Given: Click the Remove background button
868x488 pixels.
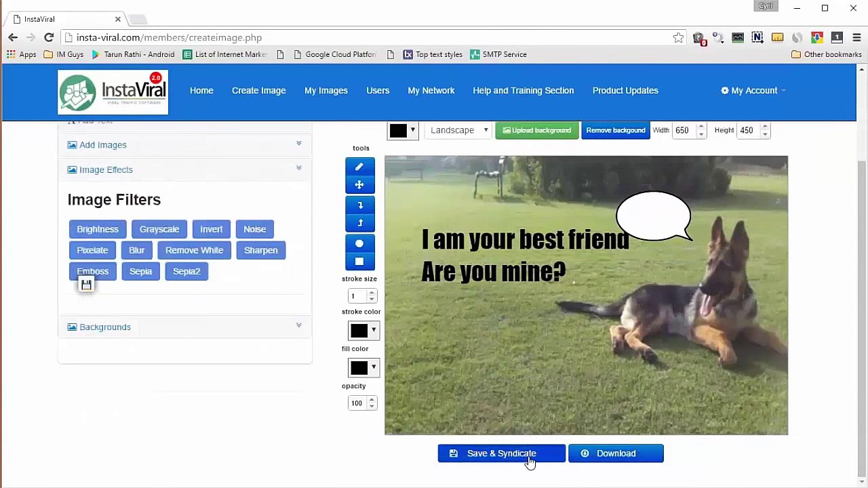Looking at the screenshot, I should [616, 130].
